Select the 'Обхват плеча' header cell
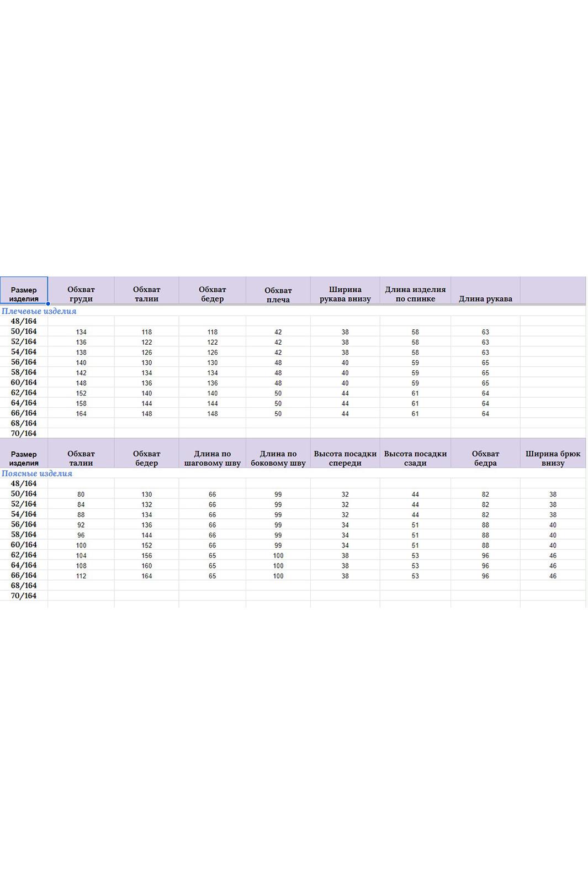The height and width of the screenshot is (884, 588). point(278,294)
